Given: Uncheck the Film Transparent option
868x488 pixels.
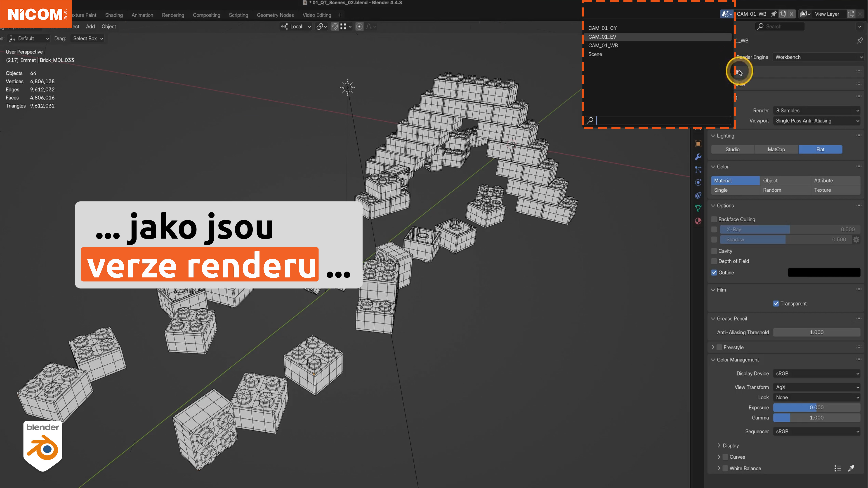Looking at the screenshot, I should click(776, 303).
